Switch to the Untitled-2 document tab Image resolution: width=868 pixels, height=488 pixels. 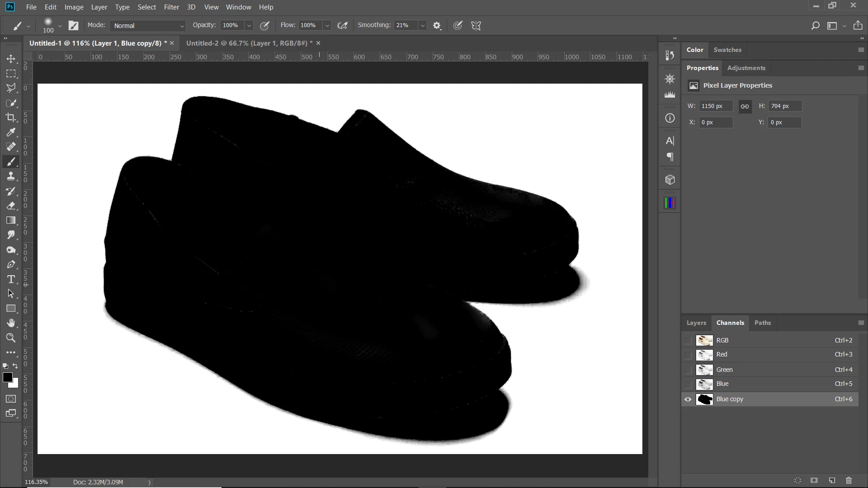(249, 43)
